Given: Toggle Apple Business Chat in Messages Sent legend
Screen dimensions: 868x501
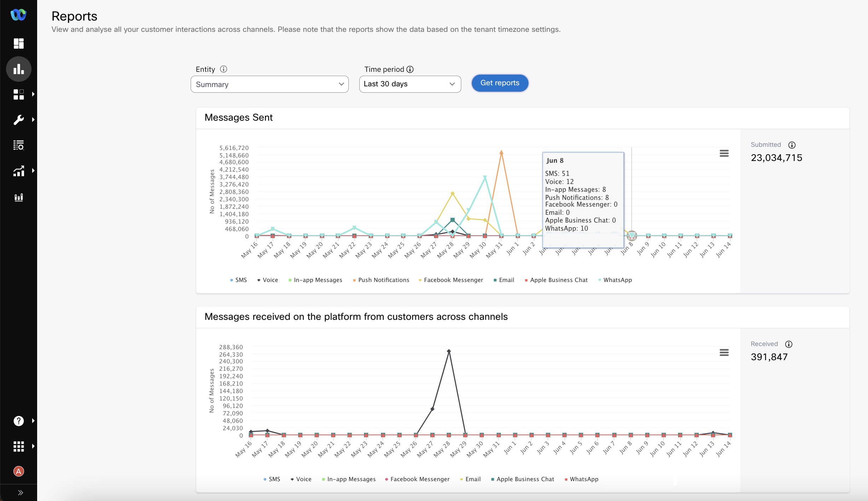Looking at the screenshot, I should pos(556,280).
